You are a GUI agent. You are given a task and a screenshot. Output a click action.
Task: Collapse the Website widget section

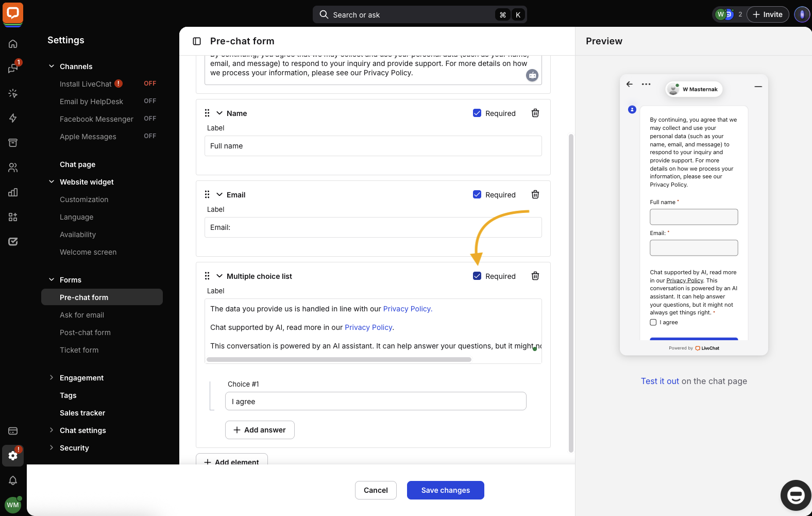point(52,181)
